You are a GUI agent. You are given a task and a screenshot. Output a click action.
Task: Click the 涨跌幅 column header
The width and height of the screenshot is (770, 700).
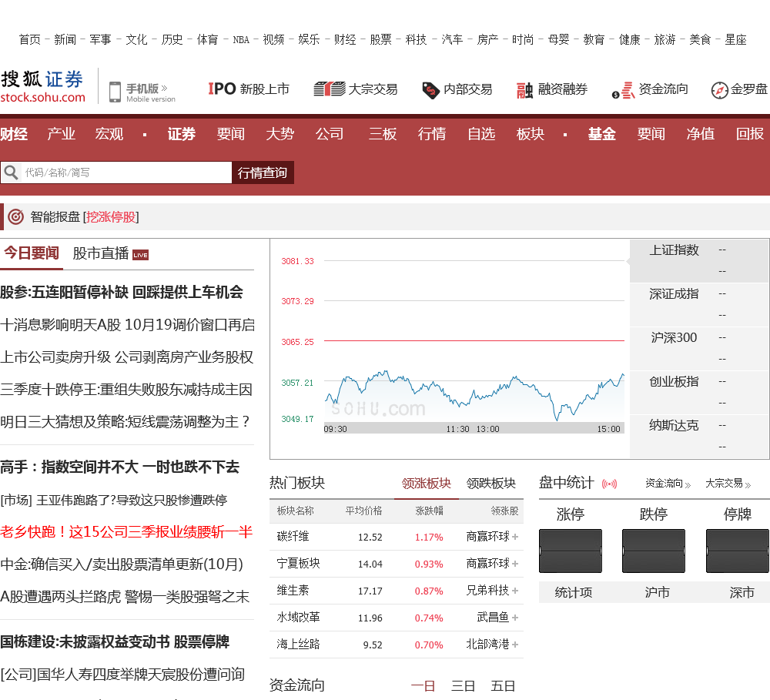(x=429, y=511)
